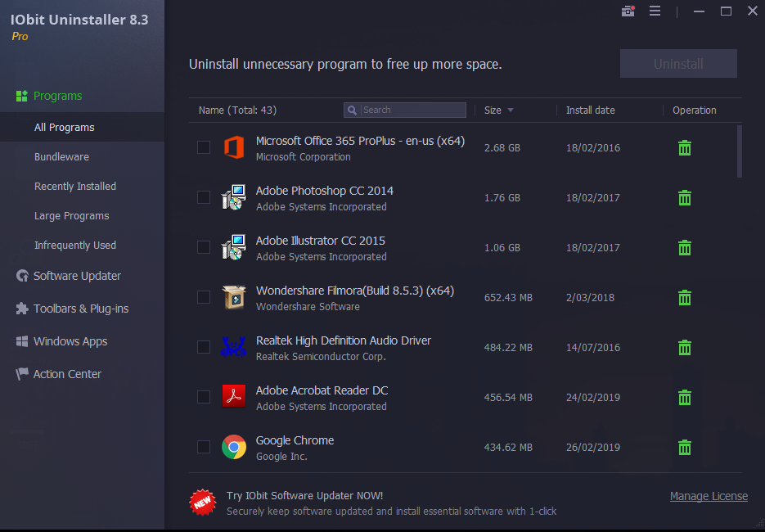The height and width of the screenshot is (532, 765).
Task: Click the 652.43 MB size value
Action: click(508, 298)
